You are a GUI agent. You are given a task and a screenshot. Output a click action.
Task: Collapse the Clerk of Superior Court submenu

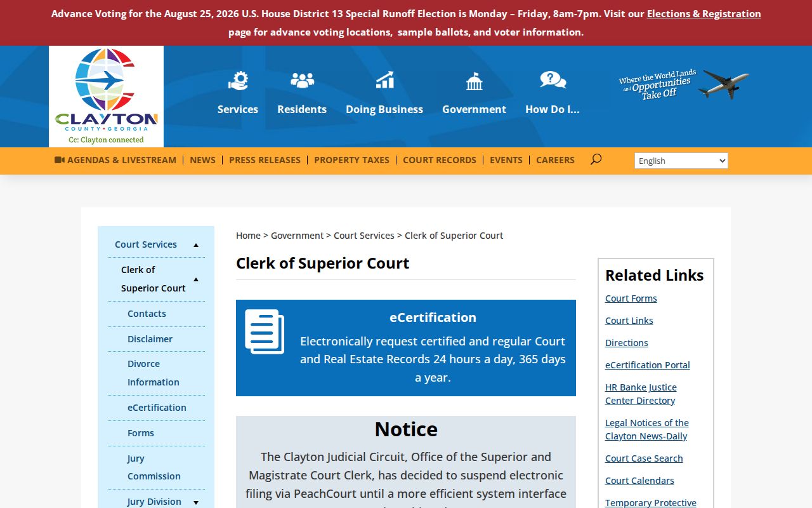[x=196, y=279]
